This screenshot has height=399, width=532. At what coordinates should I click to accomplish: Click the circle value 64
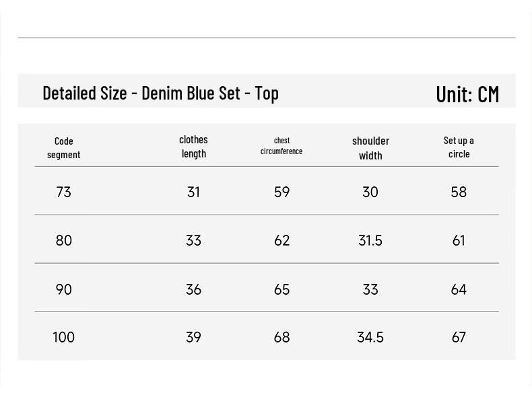point(459,289)
